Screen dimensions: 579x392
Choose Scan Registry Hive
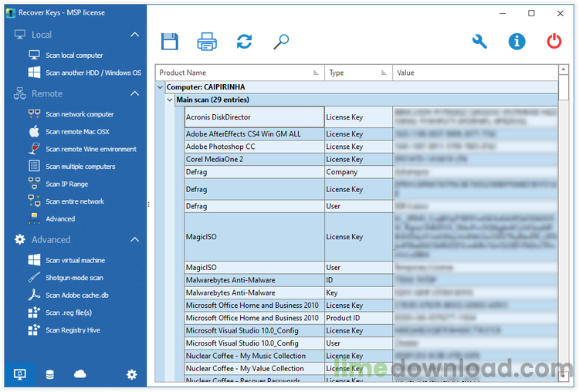click(x=73, y=330)
